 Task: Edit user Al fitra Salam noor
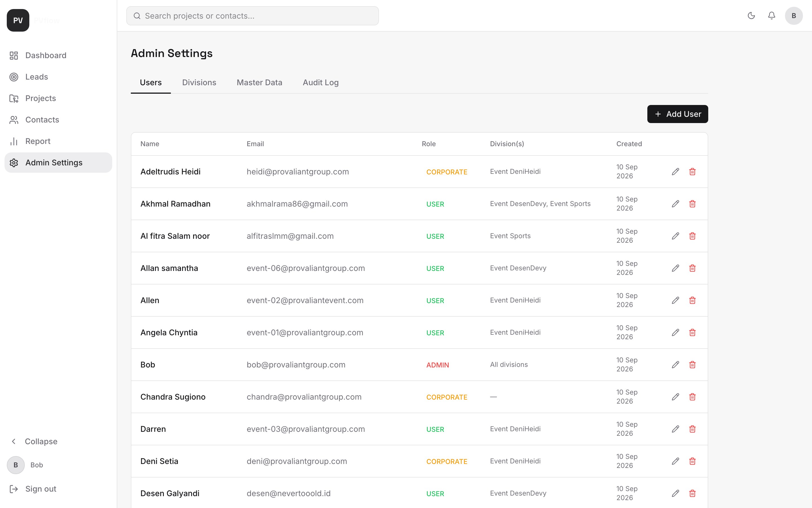676,236
